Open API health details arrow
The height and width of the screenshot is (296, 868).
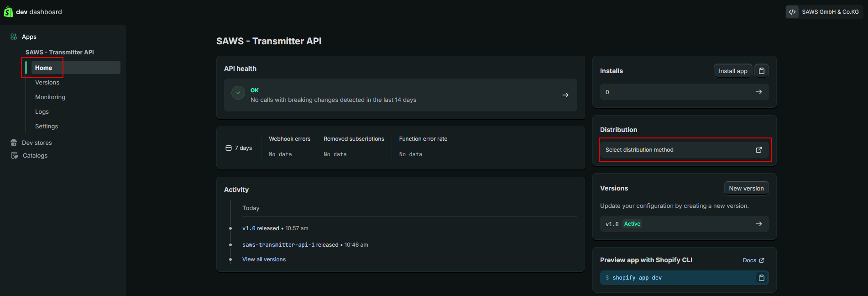[565, 95]
